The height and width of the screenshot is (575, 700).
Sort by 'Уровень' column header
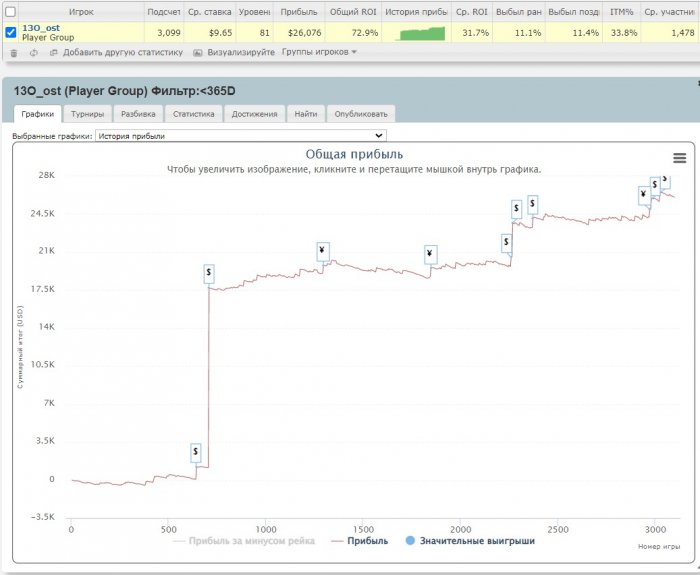click(x=254, y=12)
